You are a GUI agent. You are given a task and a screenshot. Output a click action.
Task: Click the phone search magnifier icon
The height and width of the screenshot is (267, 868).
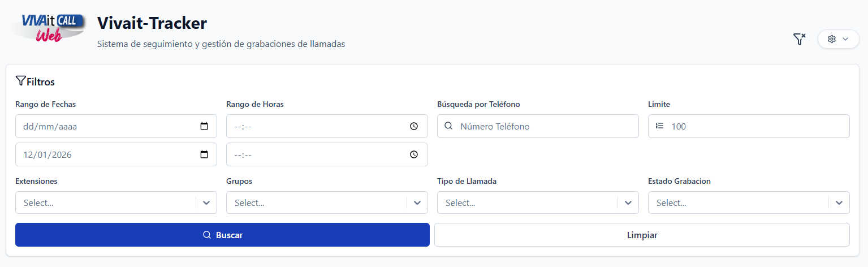click(x=448, y=126)
